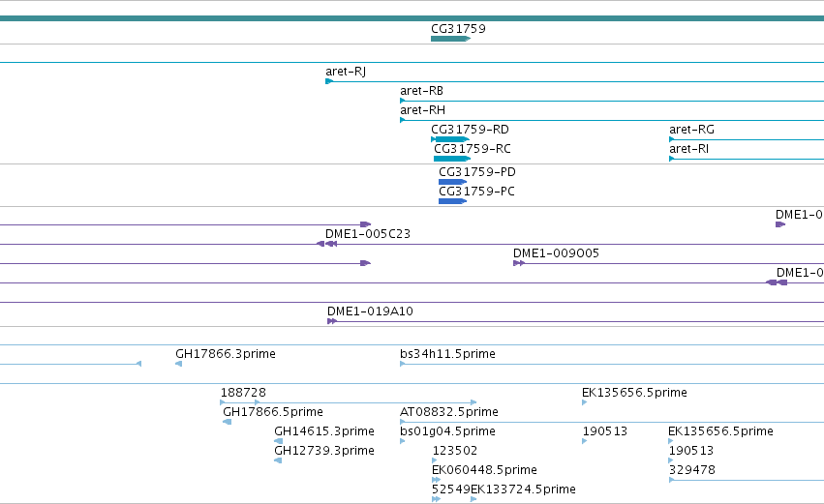Click the GH17866.5prime EST label
This screenshot has width=824, height=504.
pyautogui.click(x=273, y=411)
